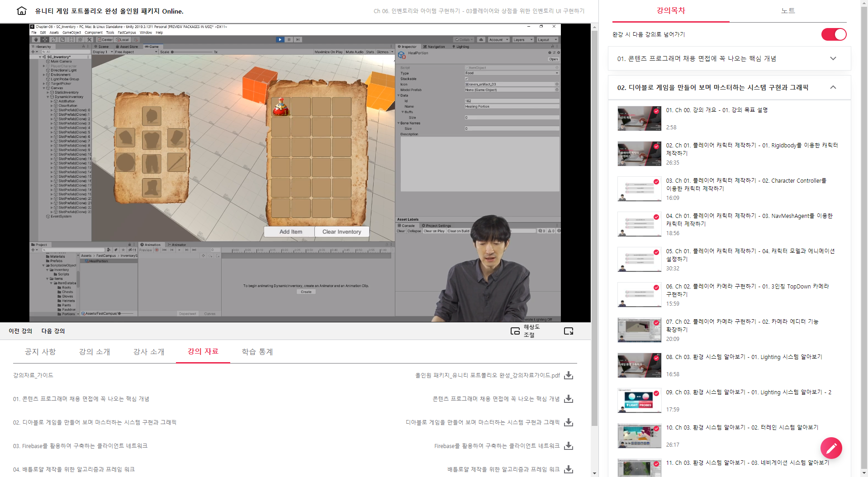Screen dimensions: 868x477
Task: Toggle Clear on Play in Unity Console
Action: coord(434,231)
